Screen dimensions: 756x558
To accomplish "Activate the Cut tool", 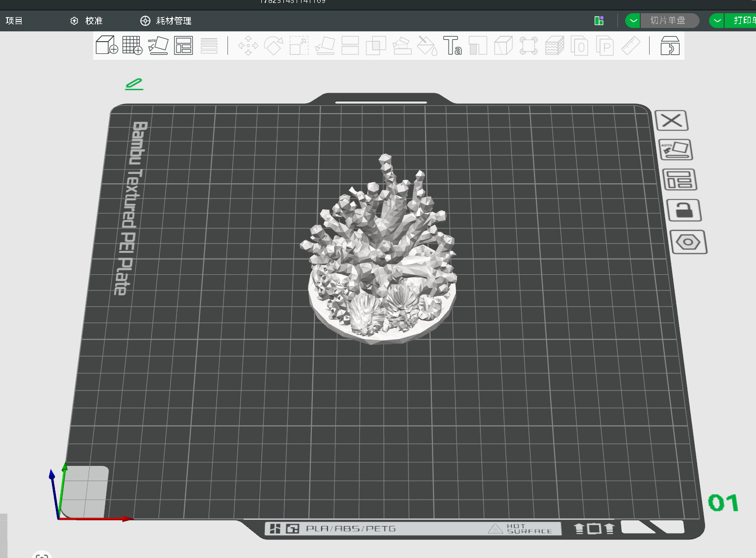I will tap(350, 46).
